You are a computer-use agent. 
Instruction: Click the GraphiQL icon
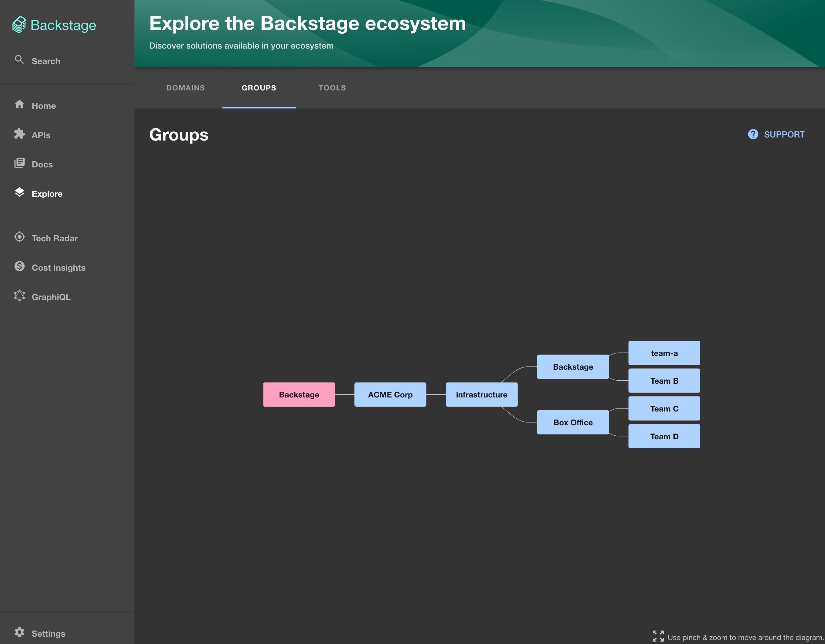tap(19, 296)
